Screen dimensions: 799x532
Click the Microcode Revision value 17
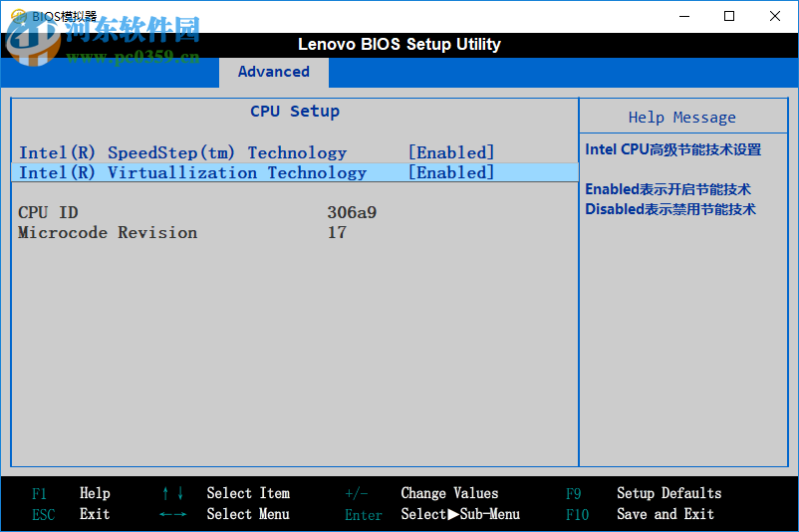pos(337,232)
